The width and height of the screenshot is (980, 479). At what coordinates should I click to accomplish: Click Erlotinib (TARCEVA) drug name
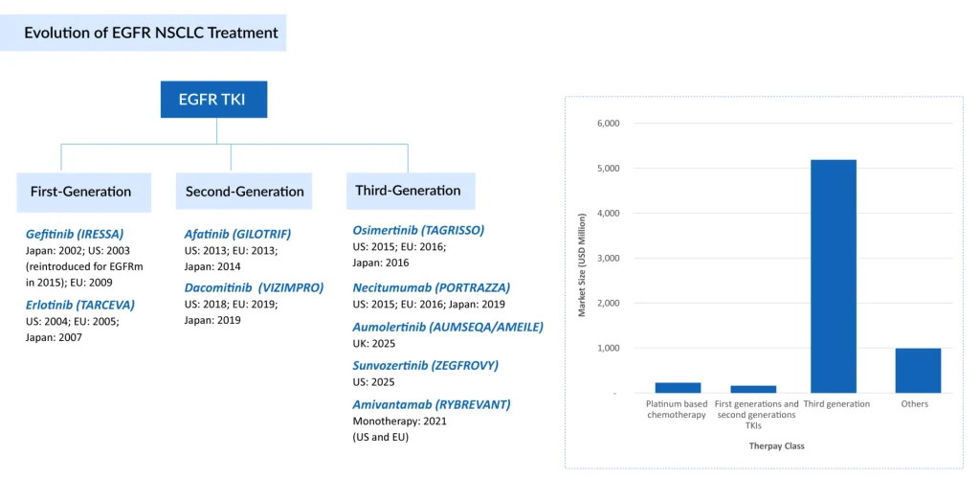pyautogui.click(x=80, y=306)
